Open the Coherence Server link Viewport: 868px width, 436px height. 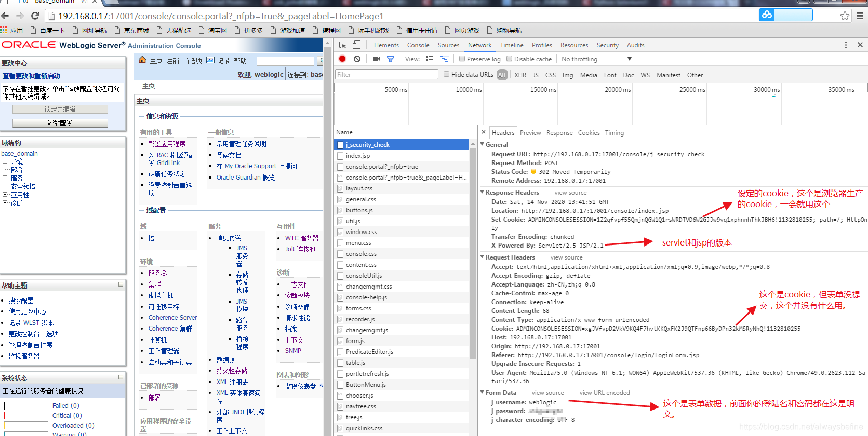172,317
